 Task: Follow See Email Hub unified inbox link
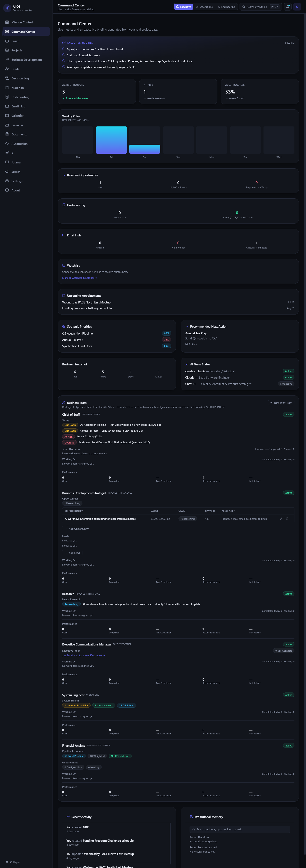pyautogui.click(x=83, y=655)
